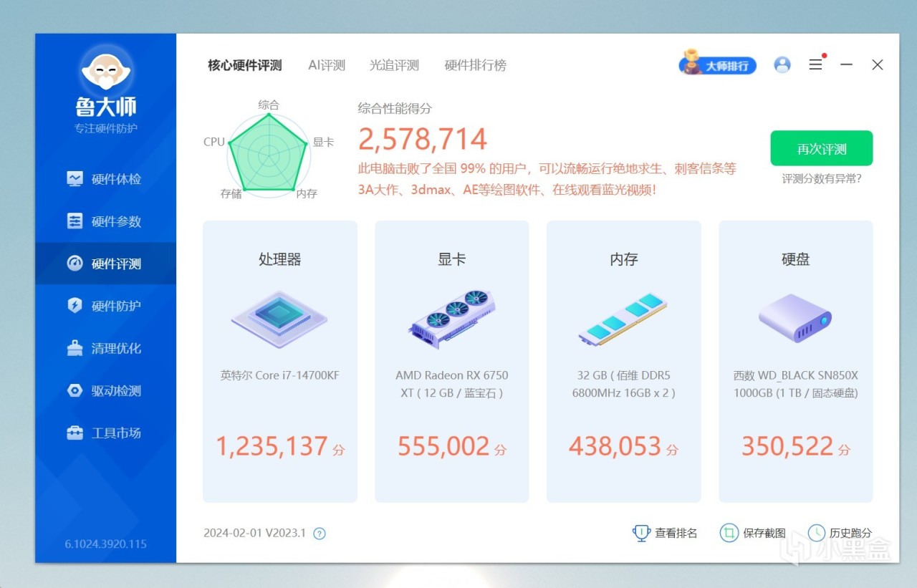Minimize the 鲁大师 window
Screen dimensions: 917x588
coord(847,64)
